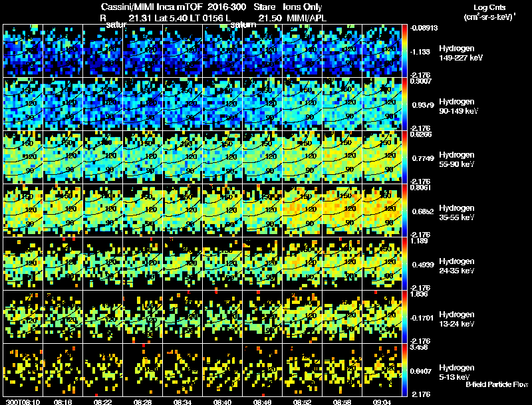Click the color bar beside the 149-227 keV row

point(404,51)
